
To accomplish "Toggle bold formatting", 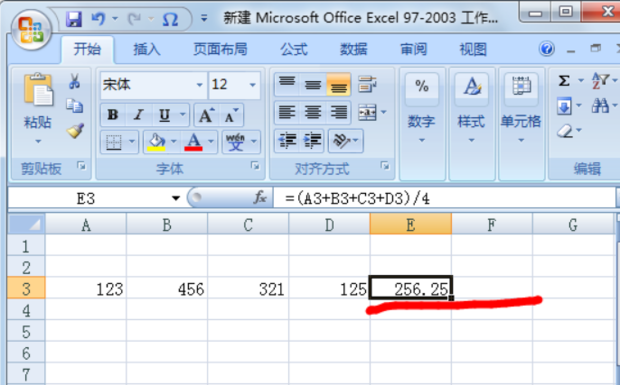I will 113,115.
